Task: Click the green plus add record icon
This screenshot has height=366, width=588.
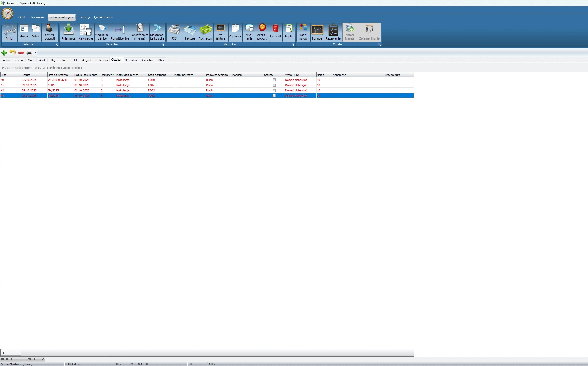Action: pyautogui.click(x=4, y=52)
